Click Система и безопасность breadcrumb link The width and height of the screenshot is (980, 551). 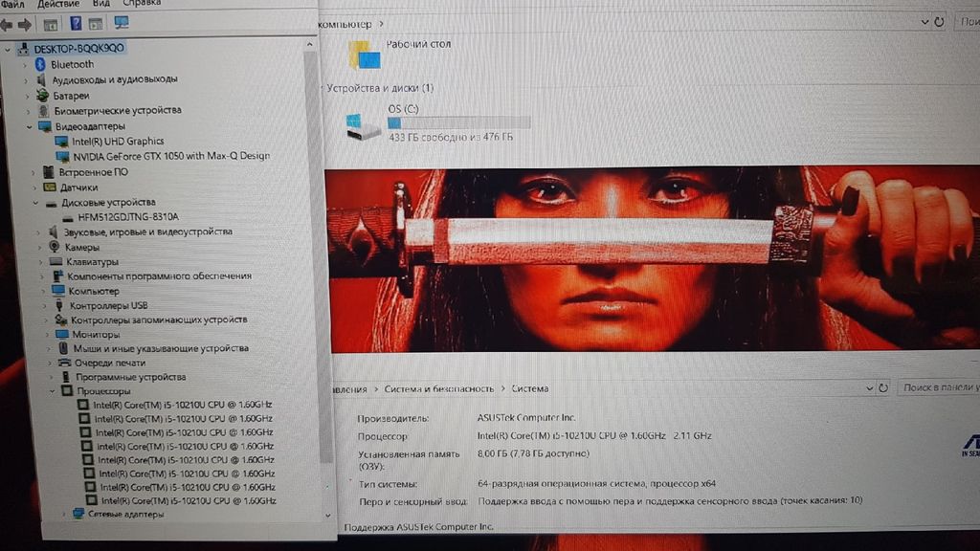point(438,389)
